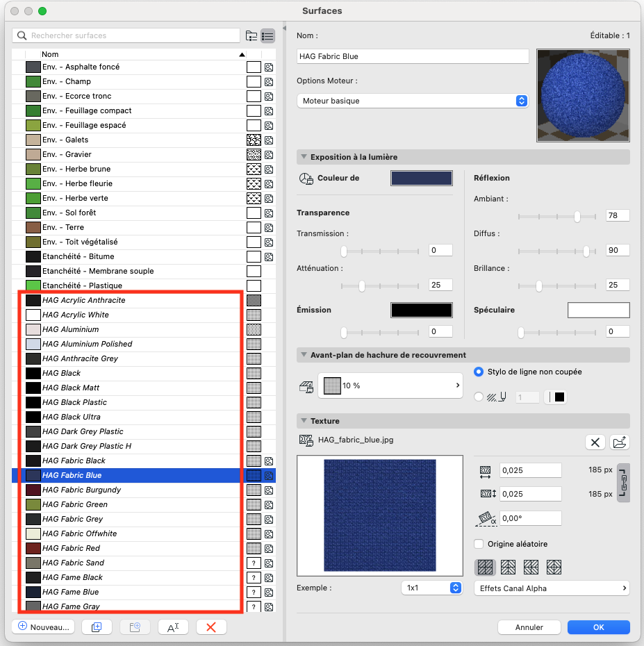Collapse Exposition à la lumière section
This screenshot has height=646, width=644.
304,156
